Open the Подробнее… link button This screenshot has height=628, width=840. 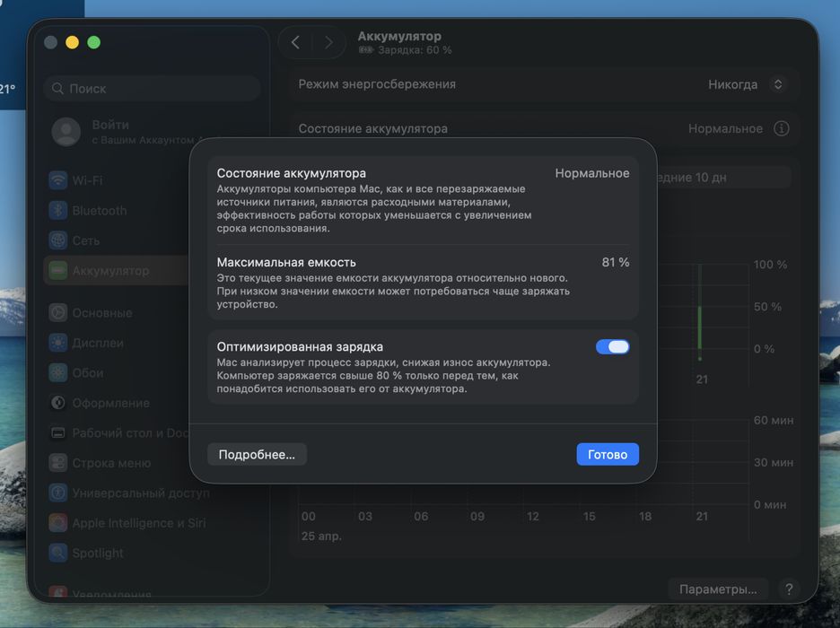pos(257,454)
